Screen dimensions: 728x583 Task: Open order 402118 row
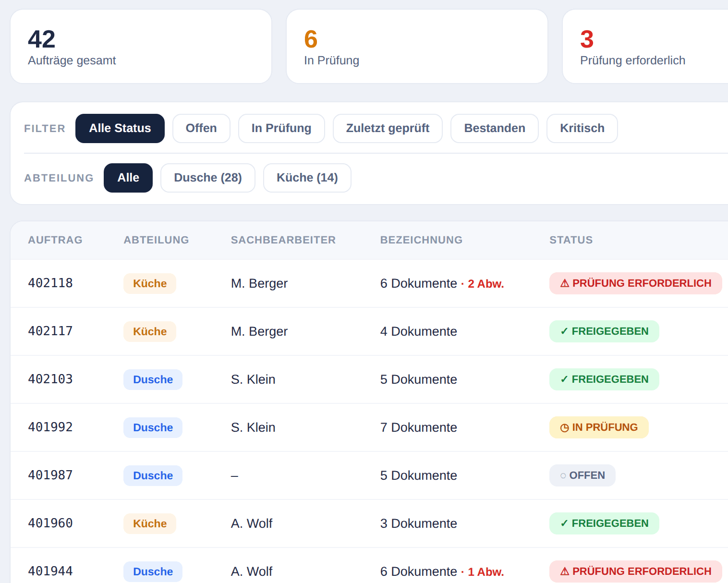pos(369,283)
